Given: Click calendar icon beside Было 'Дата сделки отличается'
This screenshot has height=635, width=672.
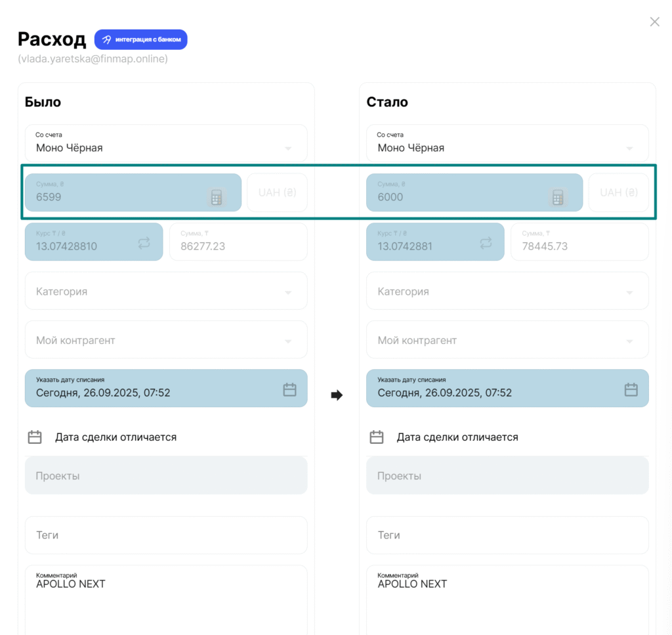Looking at the screenshot, I should click(x=35, y=437).
